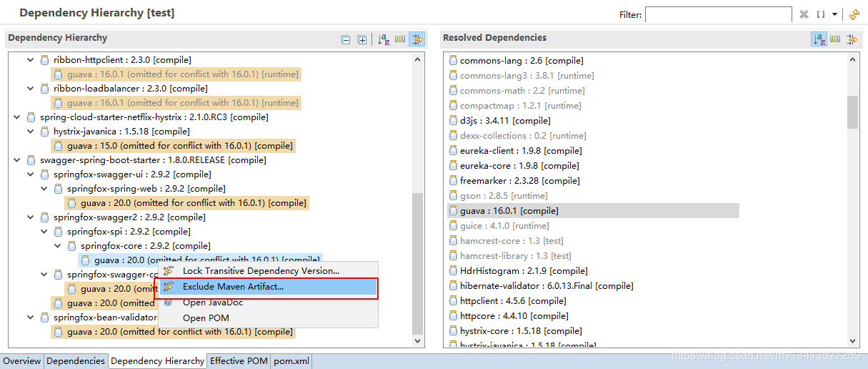Click jar icon of swagger-spring-boot-starter
This screenshot has width=868, height=369.
click(x=31, y=160)
